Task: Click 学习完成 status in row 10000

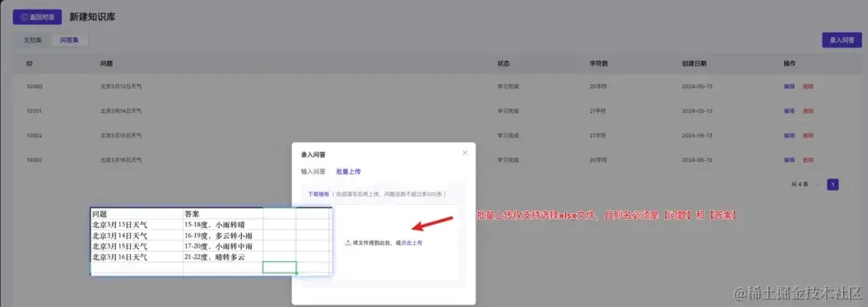Action: [508, 87]
